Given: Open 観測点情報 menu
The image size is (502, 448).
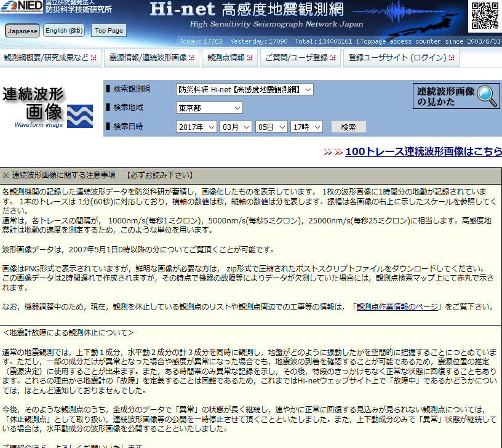Looking at the screenshot, I should (x=230, y=58).
